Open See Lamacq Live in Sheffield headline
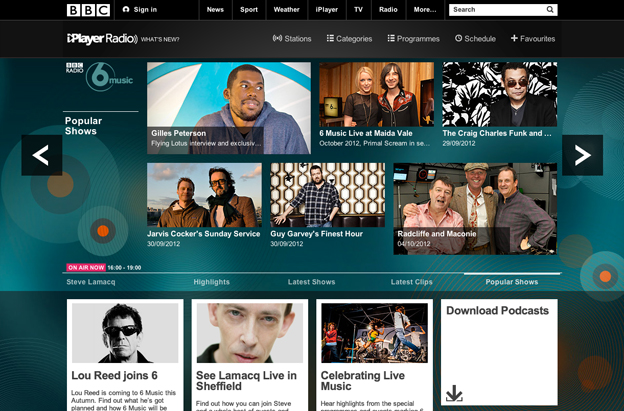 coord(246,381)
